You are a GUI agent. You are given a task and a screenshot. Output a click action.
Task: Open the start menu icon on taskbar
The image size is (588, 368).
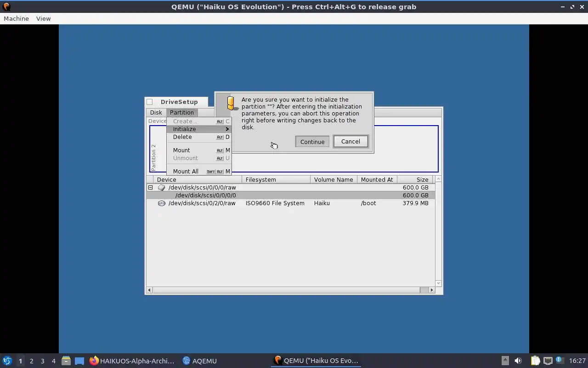point(7,361)
